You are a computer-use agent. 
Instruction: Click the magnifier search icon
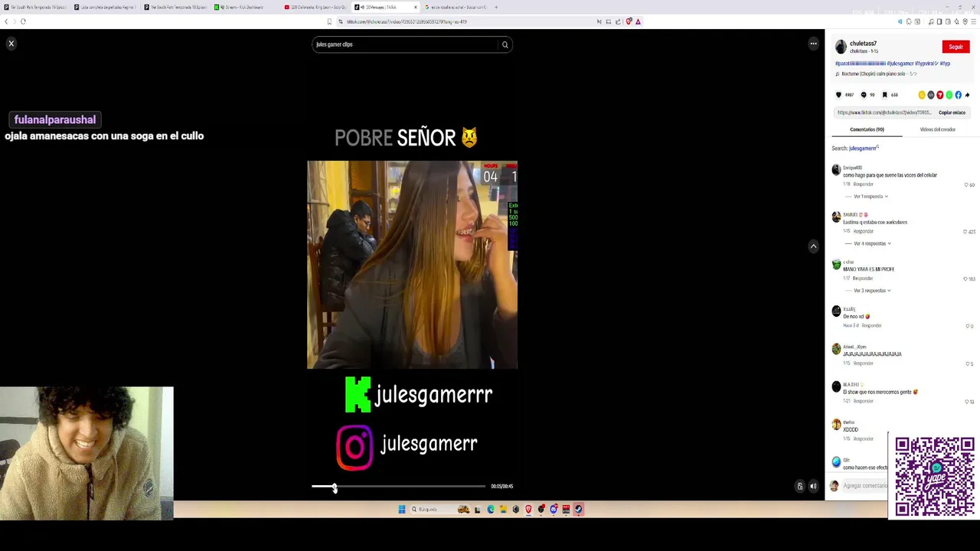[x=505, y=44]
